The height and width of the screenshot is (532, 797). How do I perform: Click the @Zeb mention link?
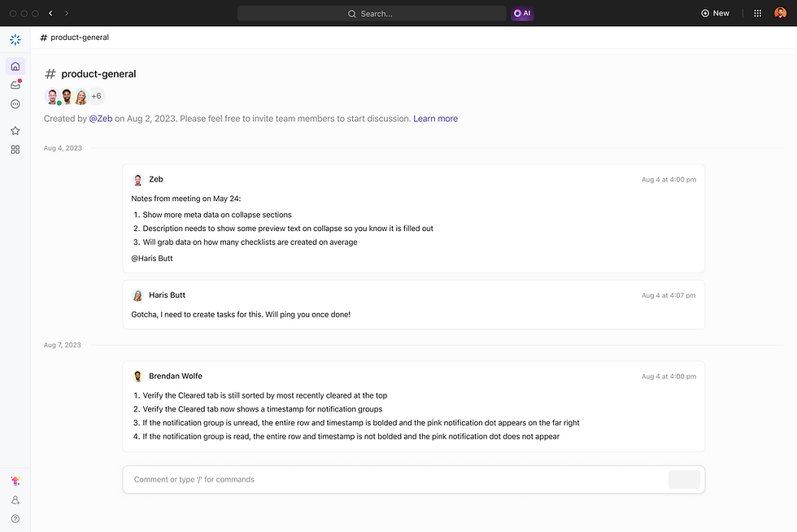point(101,118)
